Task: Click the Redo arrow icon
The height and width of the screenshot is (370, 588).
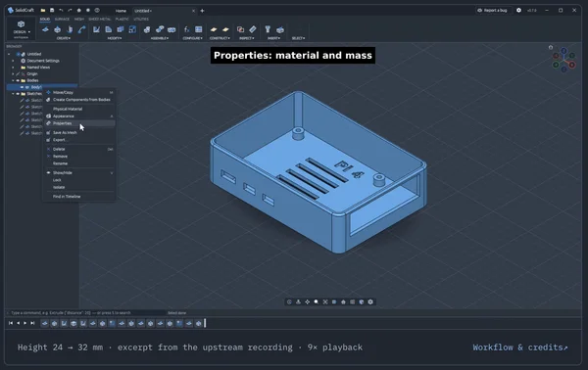Action: (x=70, y=11)
